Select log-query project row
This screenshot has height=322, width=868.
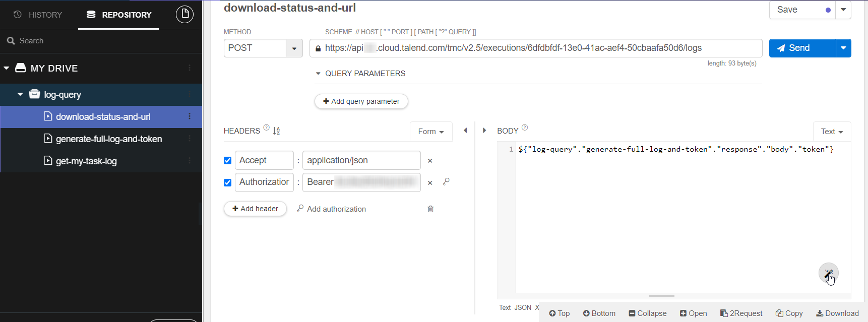[101, 95]
